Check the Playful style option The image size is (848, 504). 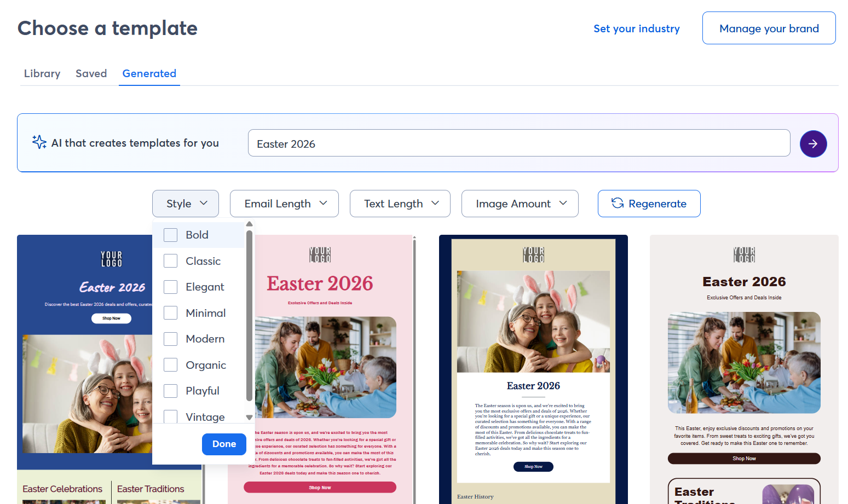(x=170, y=391)
